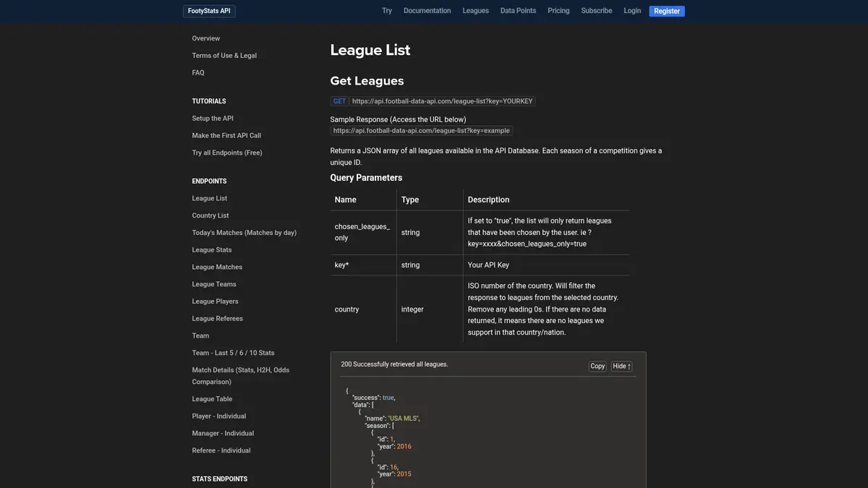
Task: Open League Table endpoint
Action: point(212,399)
